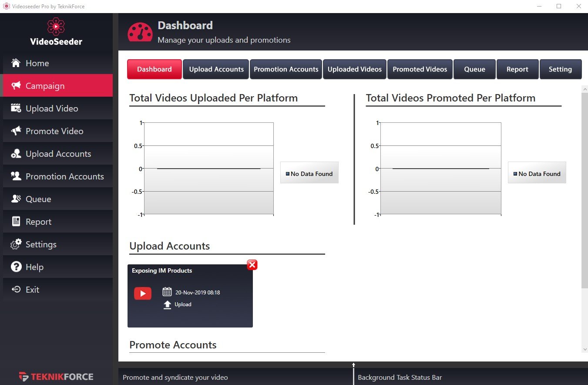Open the Promoted Videos tab

pos(420,69)
